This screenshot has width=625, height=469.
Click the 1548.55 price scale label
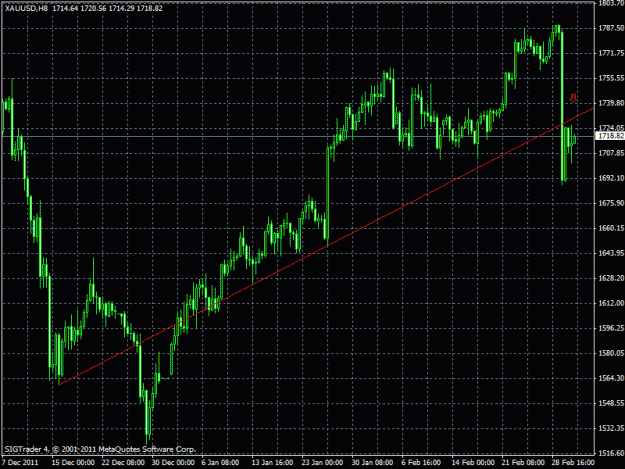(611, 403)
